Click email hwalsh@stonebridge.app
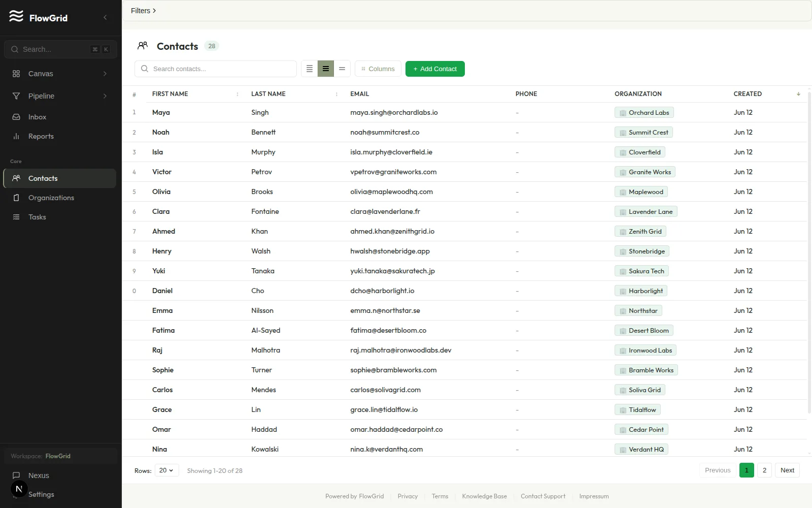 tap(390, 251)
